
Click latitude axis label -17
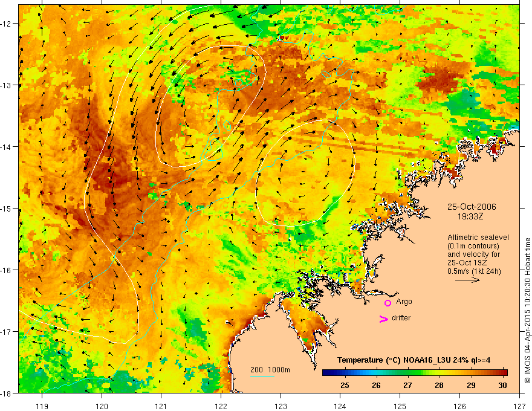click(6, 331)
